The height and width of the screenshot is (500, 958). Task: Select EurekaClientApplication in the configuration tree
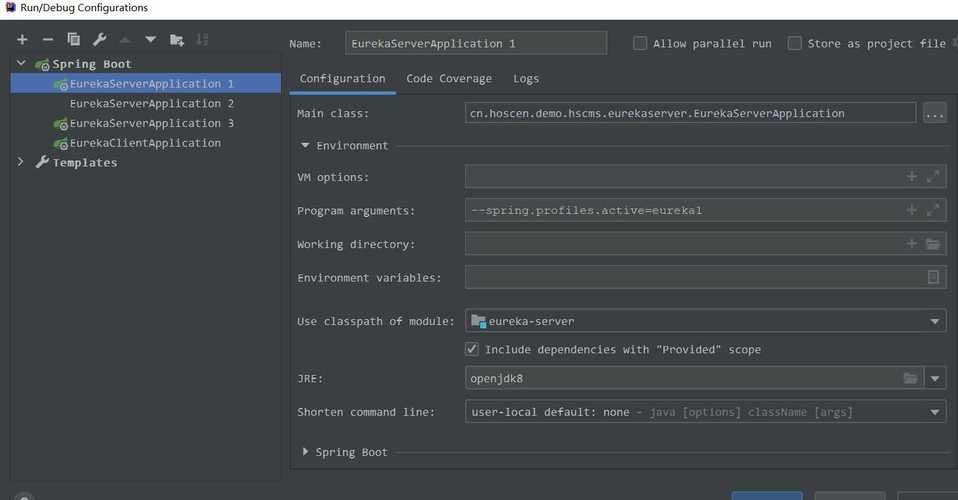click(145, 143)
